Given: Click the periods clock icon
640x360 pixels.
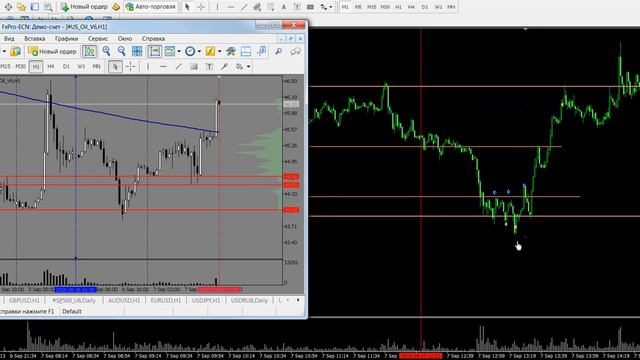Looking at the screenshot, I should point(190,51).
